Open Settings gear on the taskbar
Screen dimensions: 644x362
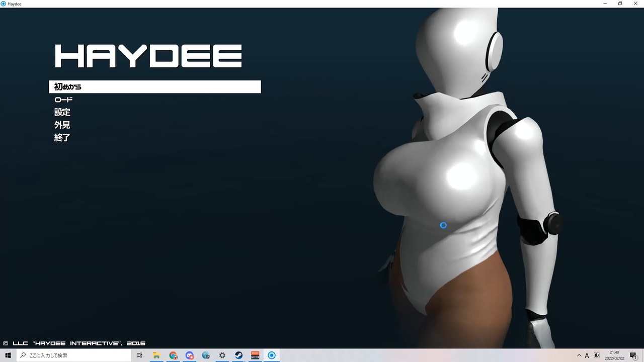222,355
